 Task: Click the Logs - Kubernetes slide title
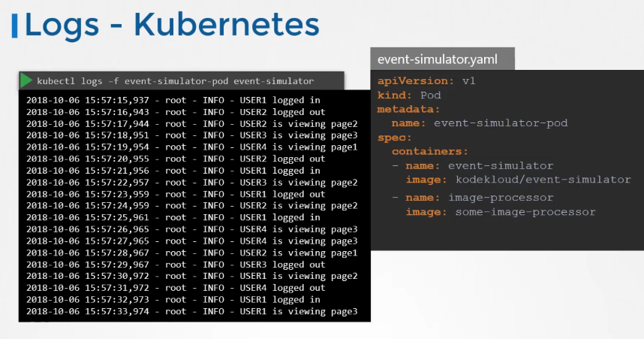[x=172, y=25]
